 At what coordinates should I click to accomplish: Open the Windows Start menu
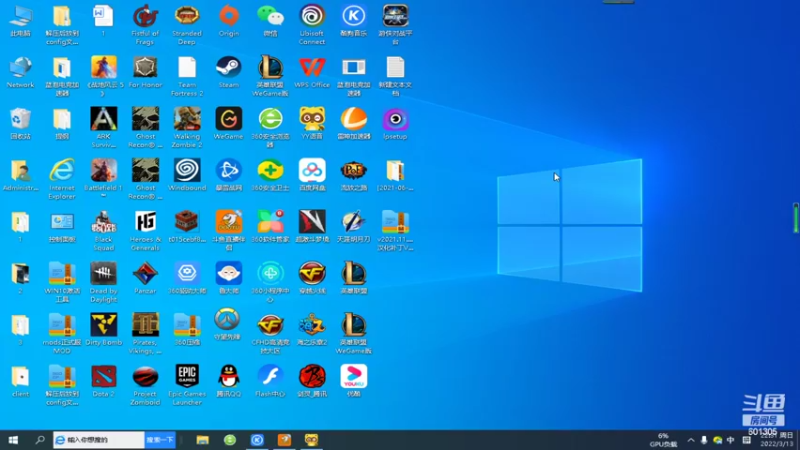click(13, 440)
